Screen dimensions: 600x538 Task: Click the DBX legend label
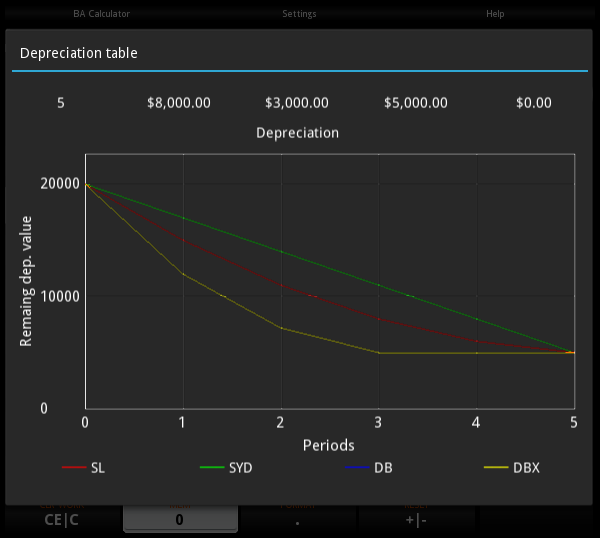[x=526, y=468]
